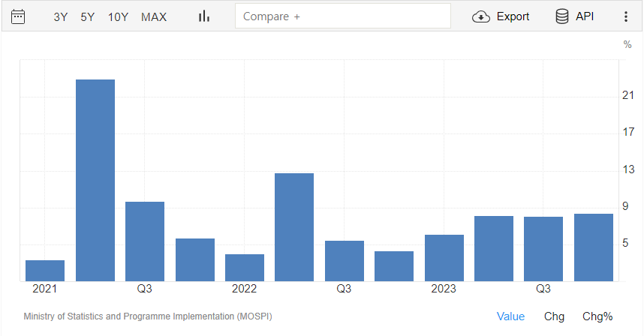
Task: Click the Ministry of Statistics source text
Action: (147, 316)
